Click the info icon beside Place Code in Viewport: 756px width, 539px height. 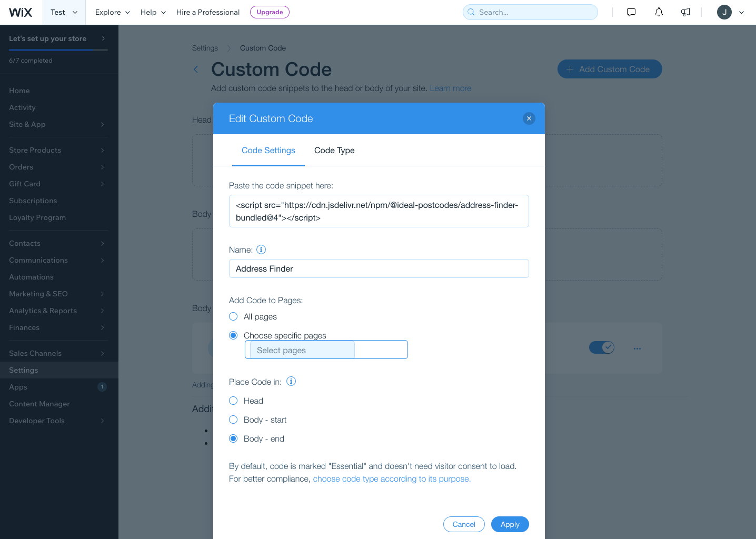291,381
